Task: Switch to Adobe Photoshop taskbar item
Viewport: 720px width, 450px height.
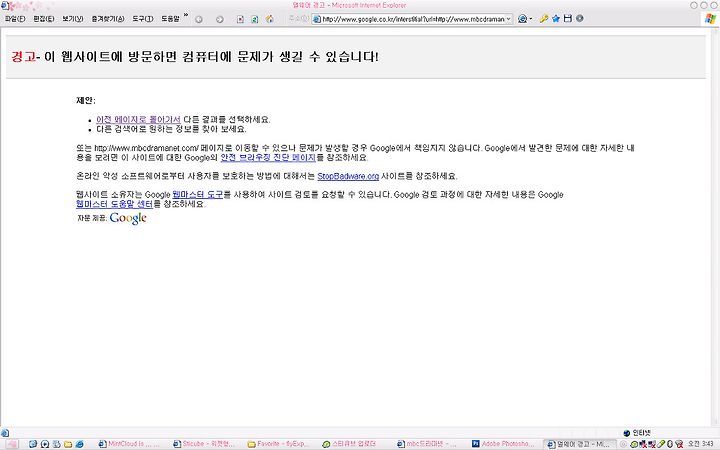Action: [x=503, y=444]
